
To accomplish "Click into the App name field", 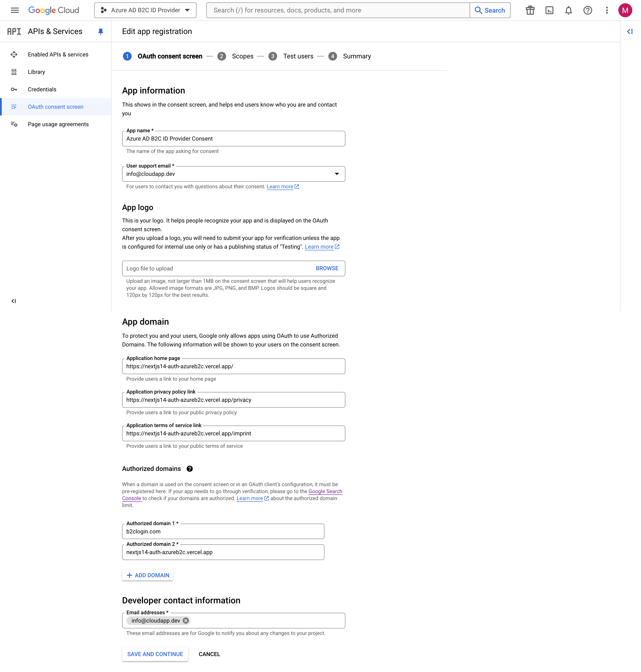I will (233, 139).
